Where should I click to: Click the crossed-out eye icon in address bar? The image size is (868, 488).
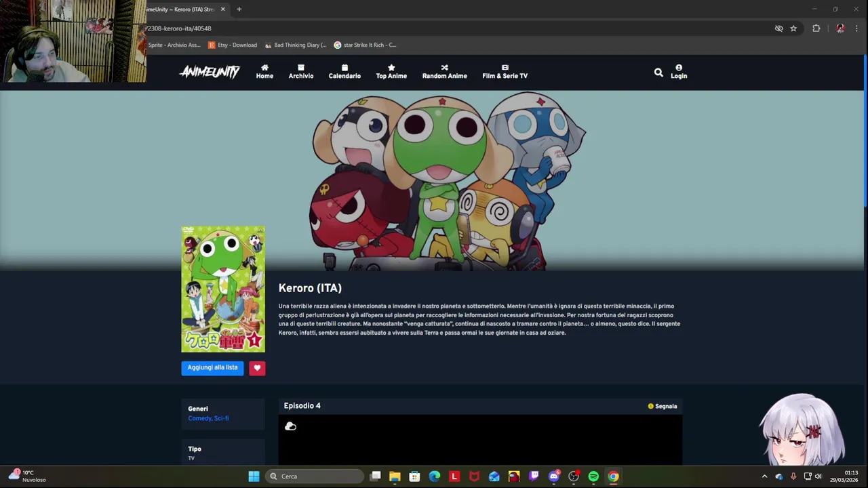(778, 28)
